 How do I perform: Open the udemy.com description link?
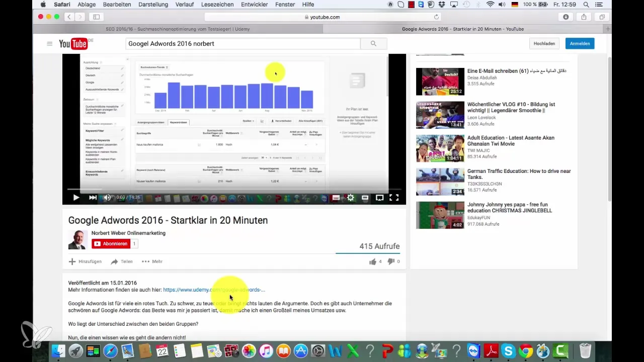pyautogui.click(x=214, y=290)
